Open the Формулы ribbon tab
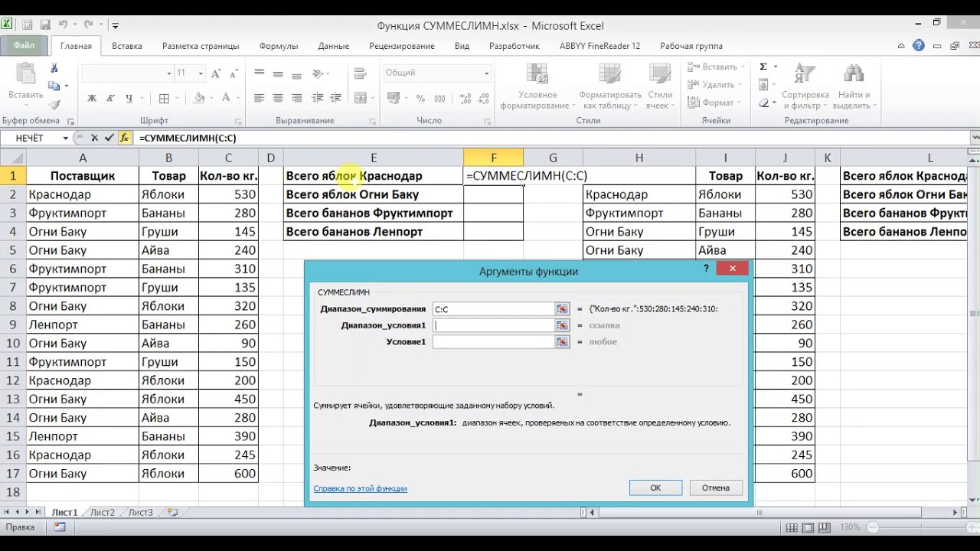 pyautogui.click(x=279, y=46)
